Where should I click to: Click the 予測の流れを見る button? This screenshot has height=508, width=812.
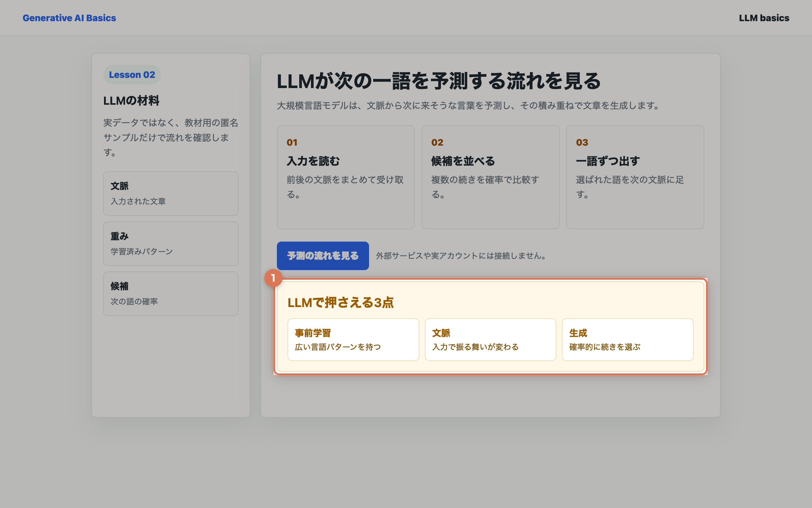click(x=323, y=256)
